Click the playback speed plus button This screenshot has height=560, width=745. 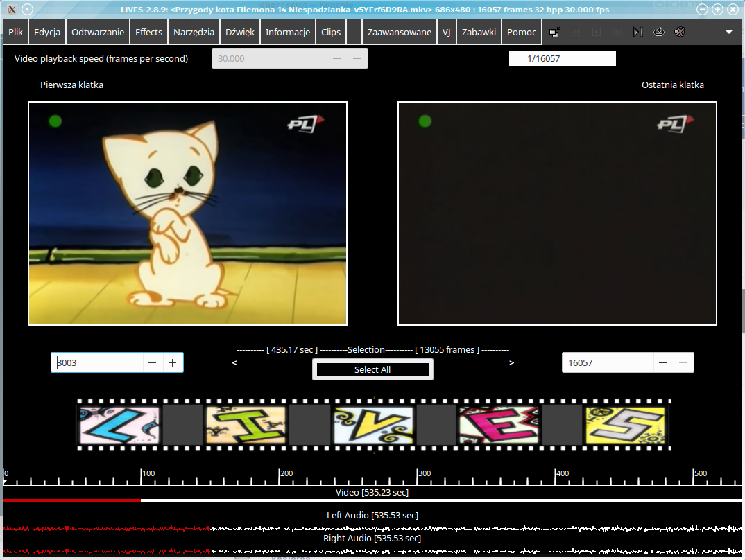(357, 58)
